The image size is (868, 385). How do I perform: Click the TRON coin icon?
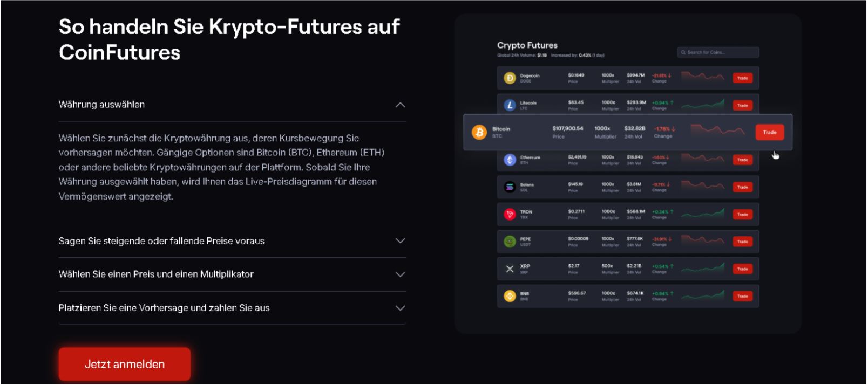(510, 214)
